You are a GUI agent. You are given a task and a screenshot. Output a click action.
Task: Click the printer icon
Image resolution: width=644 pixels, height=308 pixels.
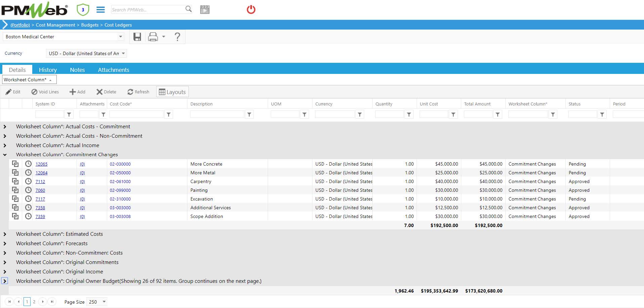point(153,37)
